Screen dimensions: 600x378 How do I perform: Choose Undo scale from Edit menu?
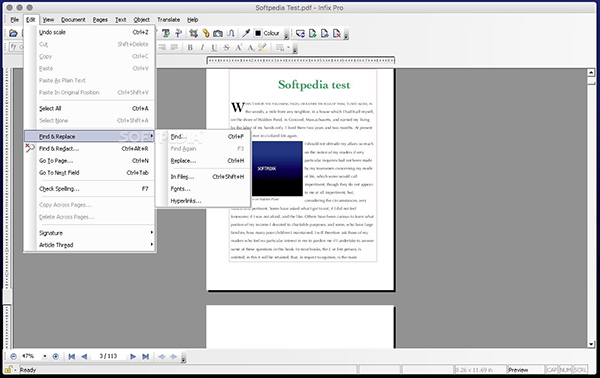pyautogui.click(x=90, y=32)
